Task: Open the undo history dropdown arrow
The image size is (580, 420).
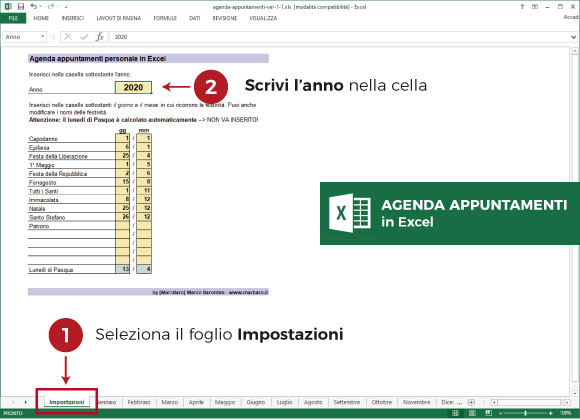Action: [40, 7]
